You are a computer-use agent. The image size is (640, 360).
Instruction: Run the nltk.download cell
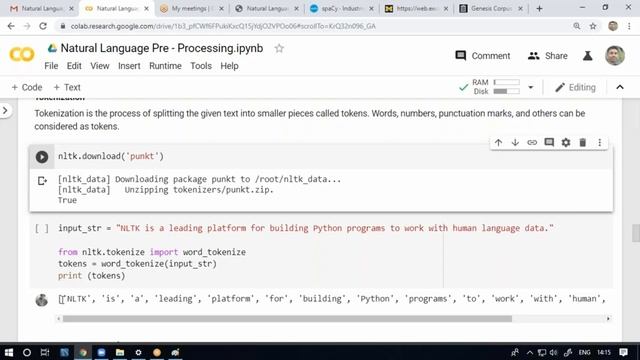click(42, 157)
